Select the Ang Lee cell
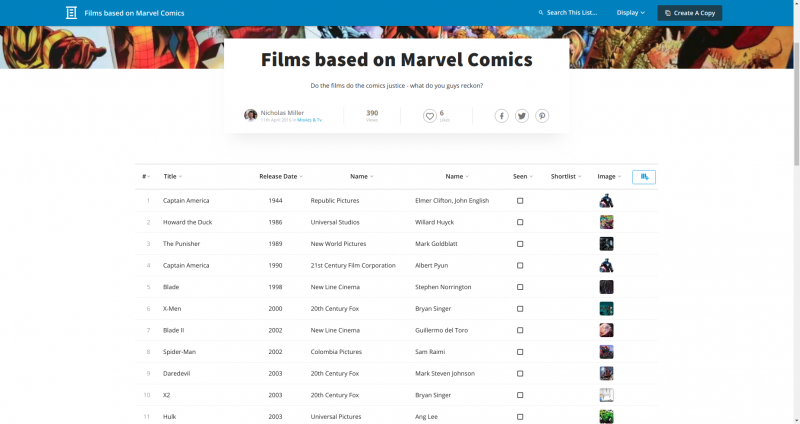Viewport: 800px width, 424px height. click(427, 416)
